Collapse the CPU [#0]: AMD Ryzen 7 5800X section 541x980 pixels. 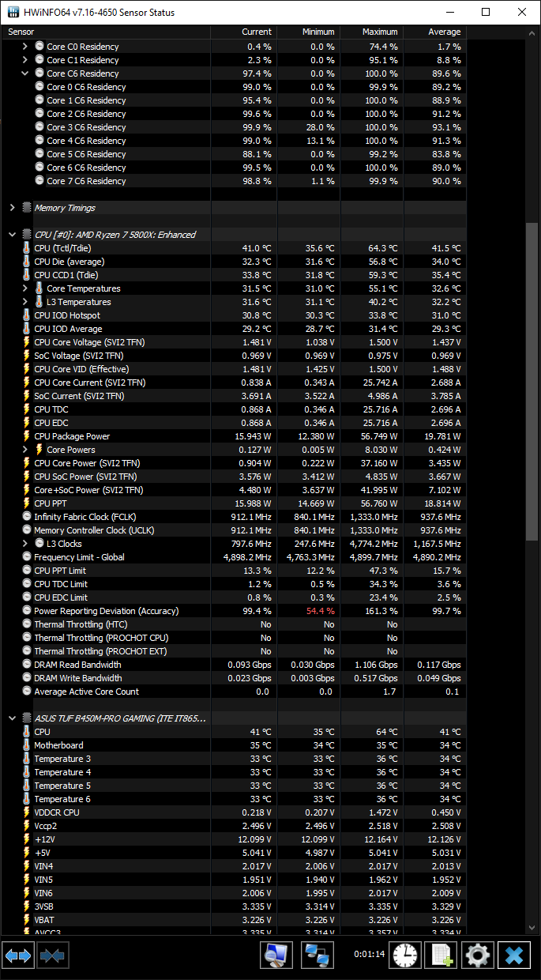coord(12,235)
